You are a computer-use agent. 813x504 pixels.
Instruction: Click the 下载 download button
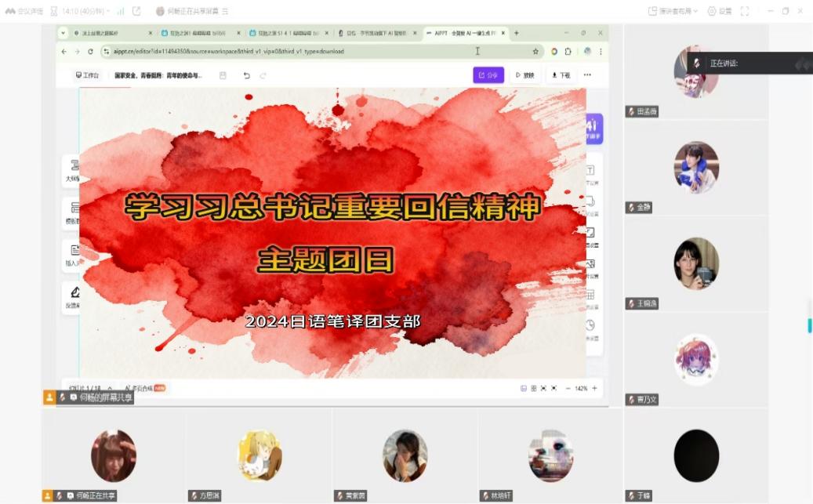point(561,75)
